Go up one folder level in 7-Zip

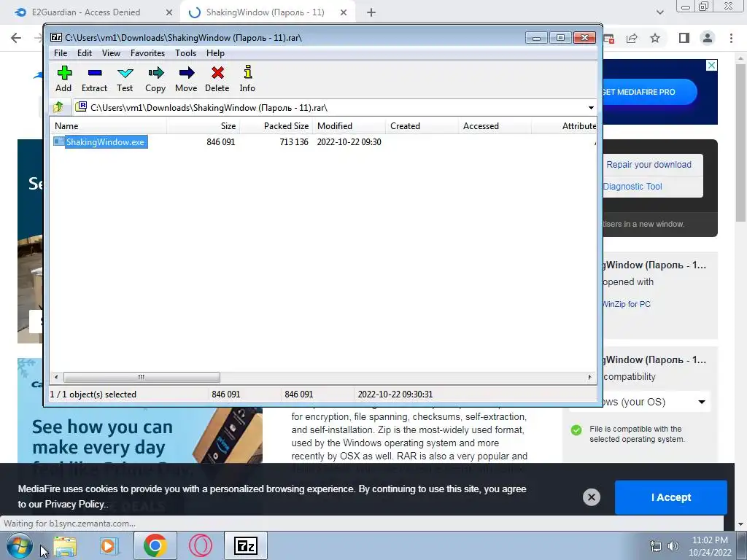tap(58, 107)
